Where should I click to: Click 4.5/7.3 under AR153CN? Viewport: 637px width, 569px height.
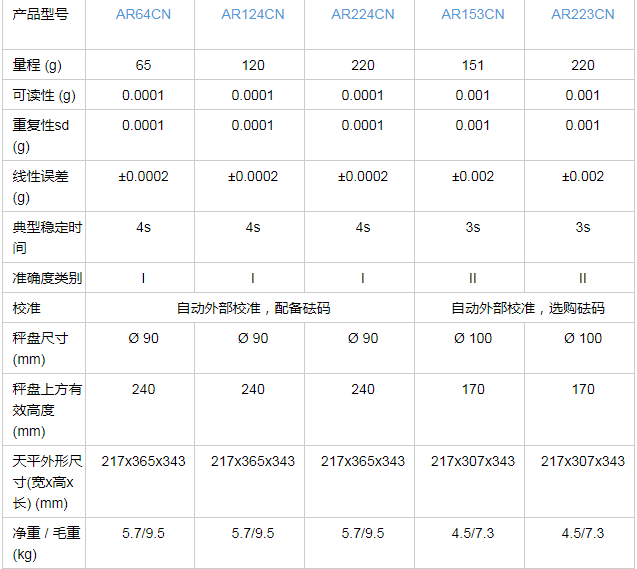473,533
